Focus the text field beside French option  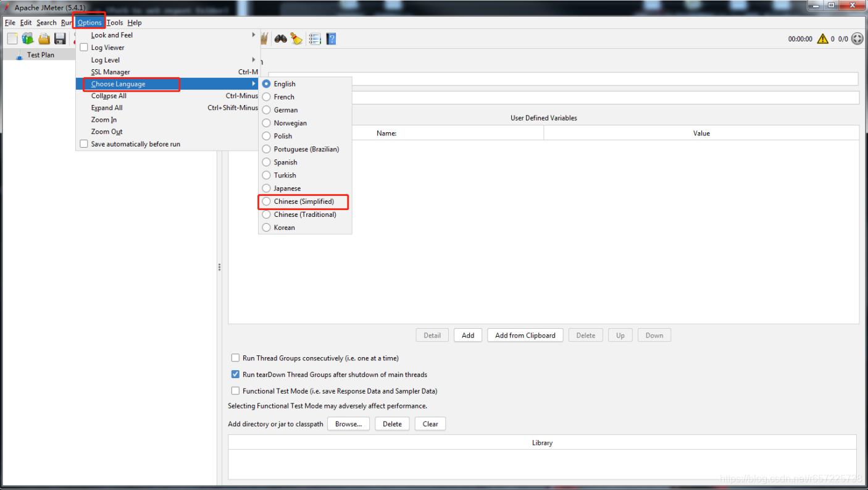pyautogui.click(x=605, y=98)
